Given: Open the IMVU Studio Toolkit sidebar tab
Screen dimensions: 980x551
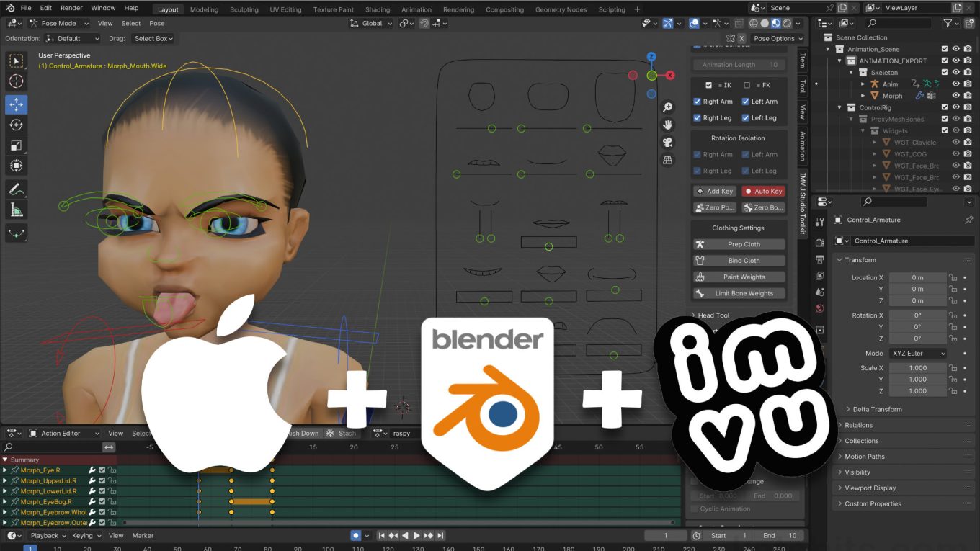Looking at the screenshot, I should [x=802, y=203].
